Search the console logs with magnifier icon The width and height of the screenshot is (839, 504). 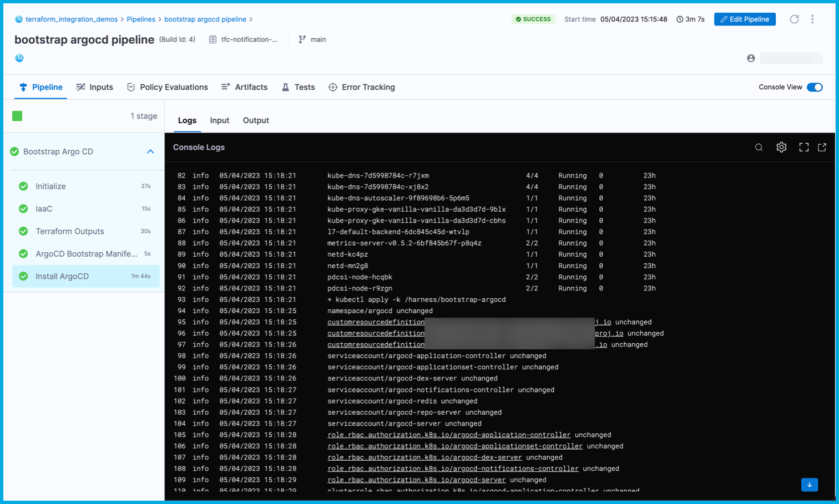coord(759,147)
